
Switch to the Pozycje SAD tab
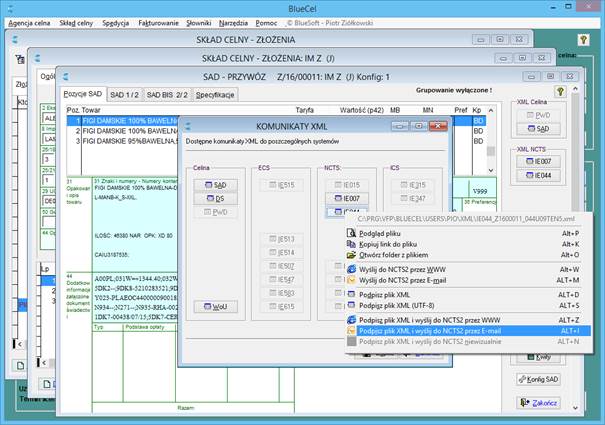coord(83,94)
